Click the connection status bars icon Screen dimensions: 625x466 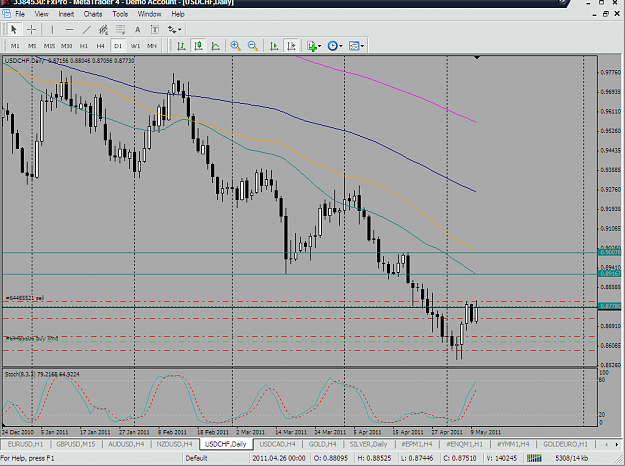coord(534,458)
